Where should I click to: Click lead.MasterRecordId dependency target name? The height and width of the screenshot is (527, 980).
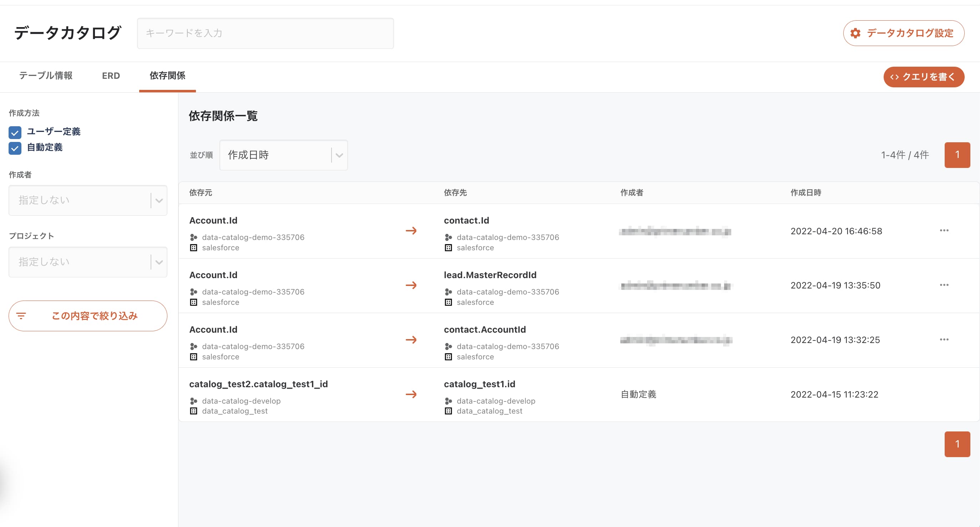tap(490, 275)
